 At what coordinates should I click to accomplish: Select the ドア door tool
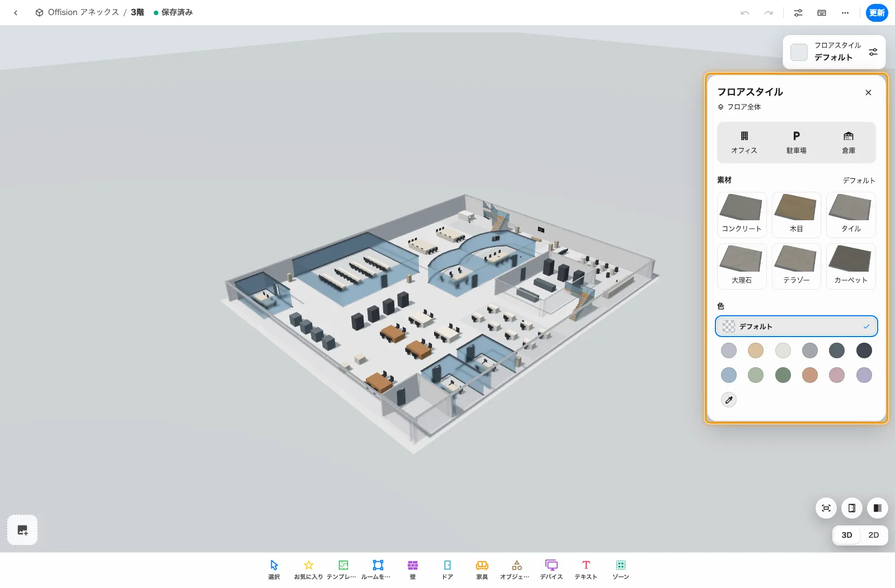click(x=447, y=570)
